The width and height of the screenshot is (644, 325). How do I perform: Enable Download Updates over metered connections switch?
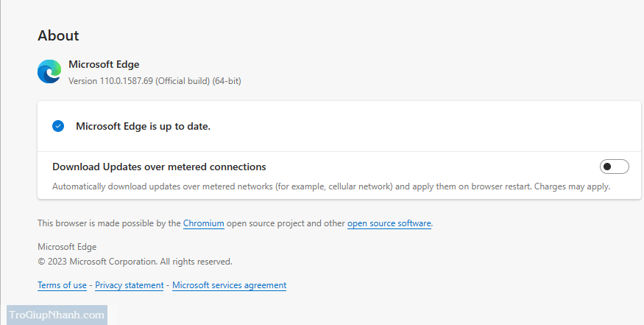(x=615, y=167)
